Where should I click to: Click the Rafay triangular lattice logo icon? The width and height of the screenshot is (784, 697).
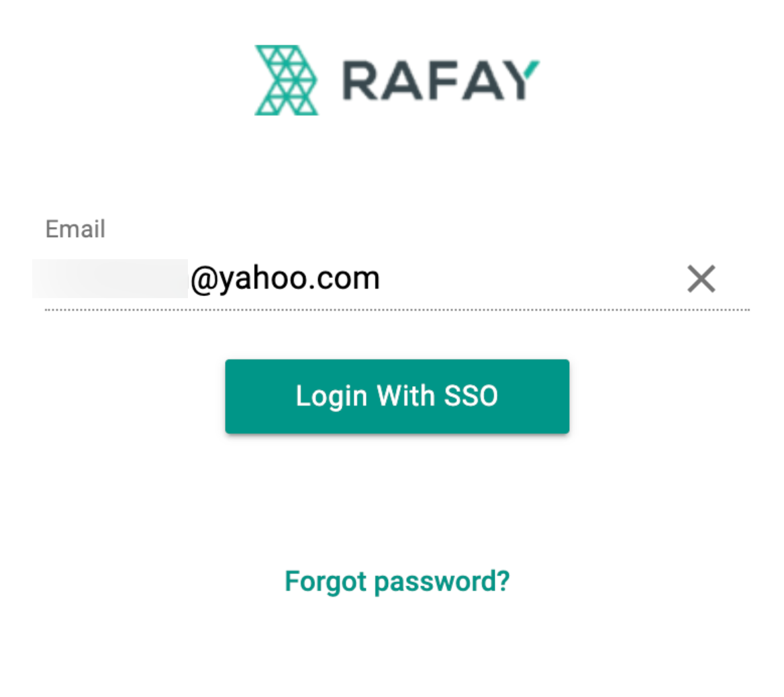[x=287, y=80]
